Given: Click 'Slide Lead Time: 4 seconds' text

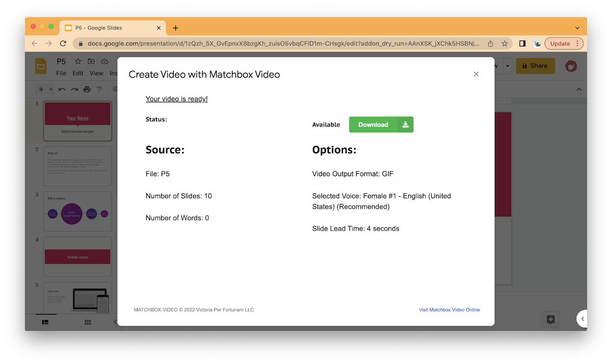Looking at the screenshot, I should [356, 228].
